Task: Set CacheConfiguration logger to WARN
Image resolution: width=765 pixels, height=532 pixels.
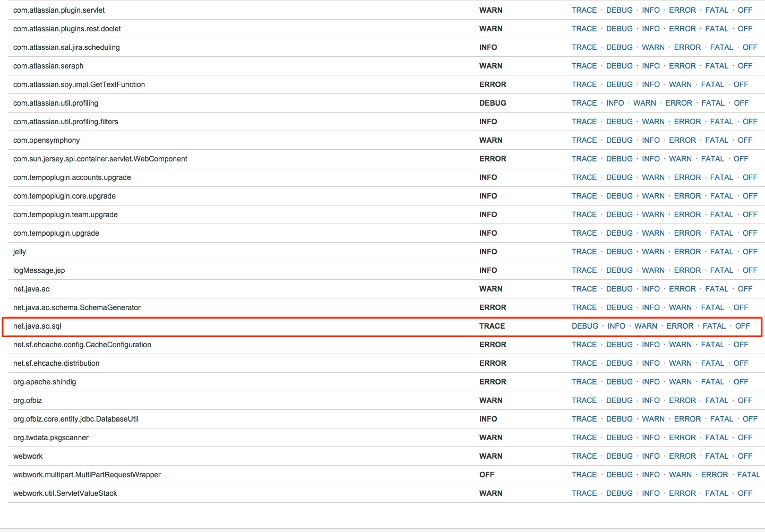Action: pos(680,345)
